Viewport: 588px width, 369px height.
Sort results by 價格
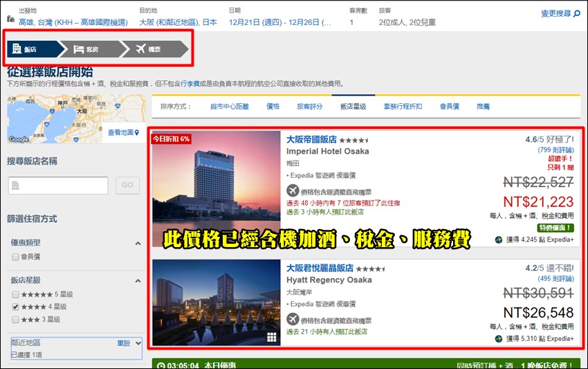click(273, 107)
